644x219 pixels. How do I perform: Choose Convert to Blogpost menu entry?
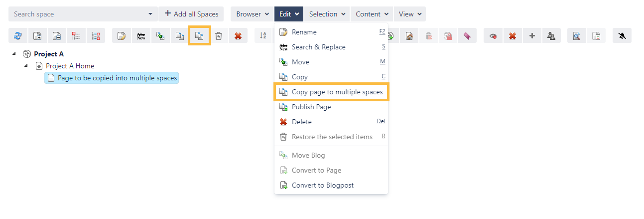tap(322, 185)
